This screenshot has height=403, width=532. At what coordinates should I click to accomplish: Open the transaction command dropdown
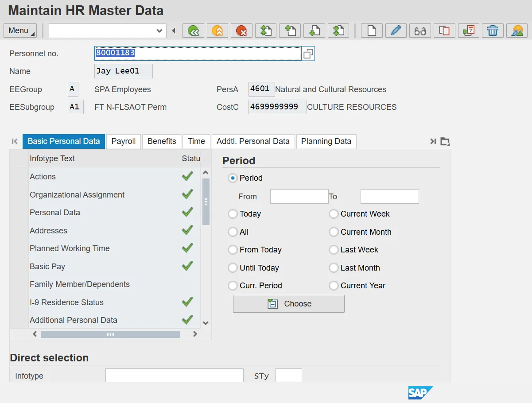pos(159,31)
